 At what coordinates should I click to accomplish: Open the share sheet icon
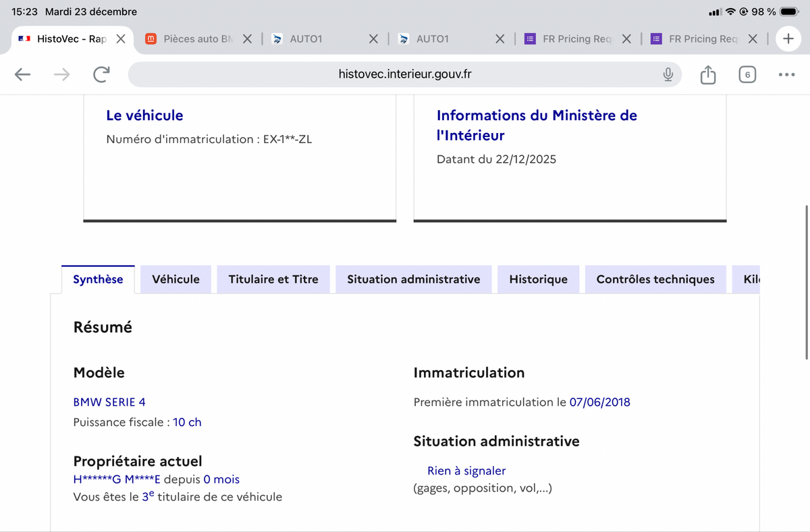click(707, 74)
